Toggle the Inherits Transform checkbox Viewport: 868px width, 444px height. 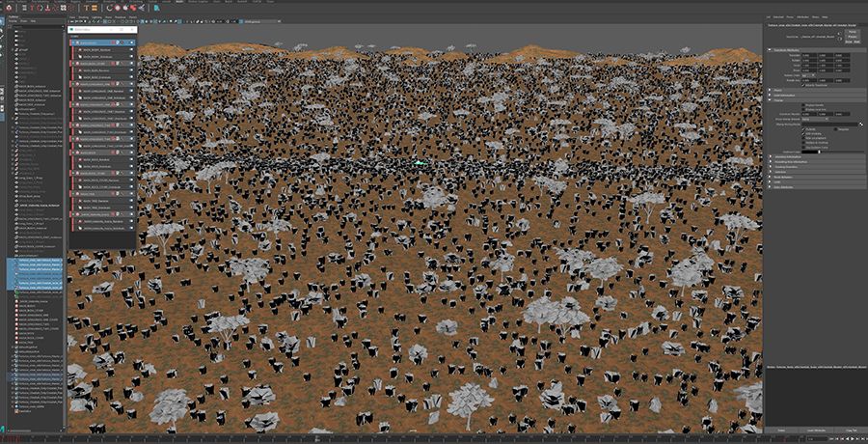point(801,85)
